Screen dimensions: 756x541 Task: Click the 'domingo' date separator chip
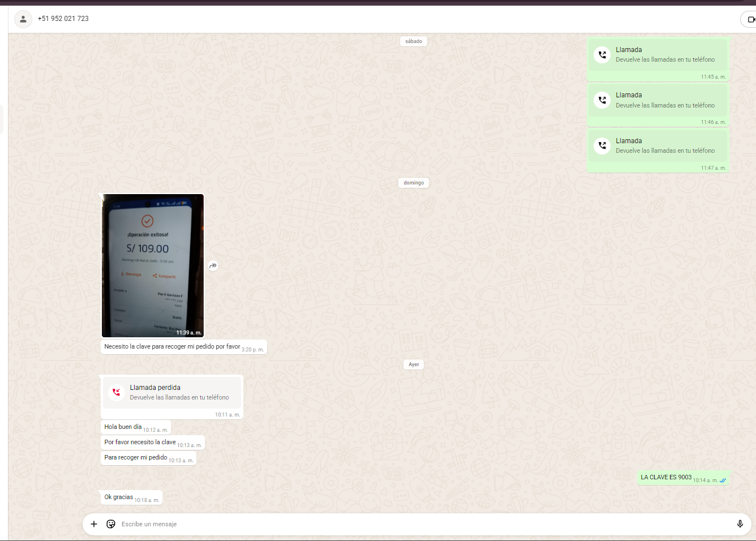414,183
